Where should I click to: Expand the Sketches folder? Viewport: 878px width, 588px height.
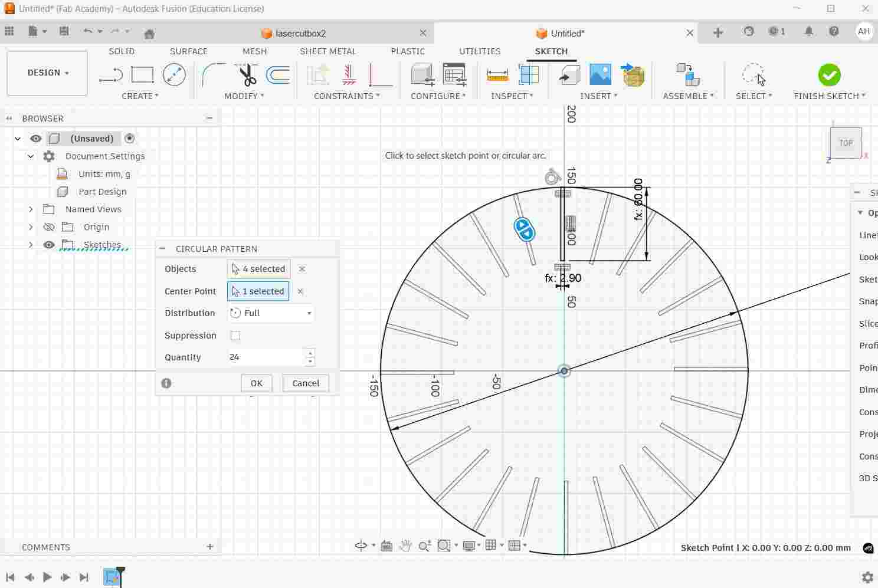pos(31,245)
